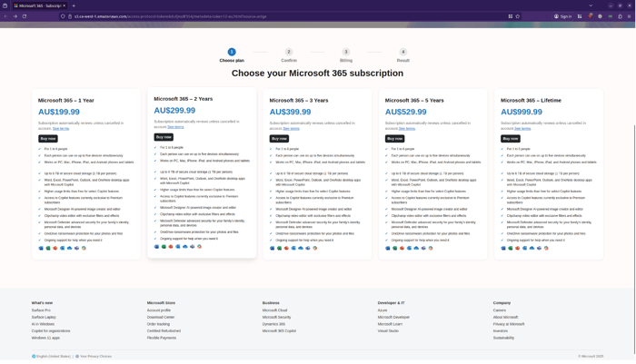Click Excel icon in 3 Years card
Screen dimensions: 636x364
tap(279, 248)
